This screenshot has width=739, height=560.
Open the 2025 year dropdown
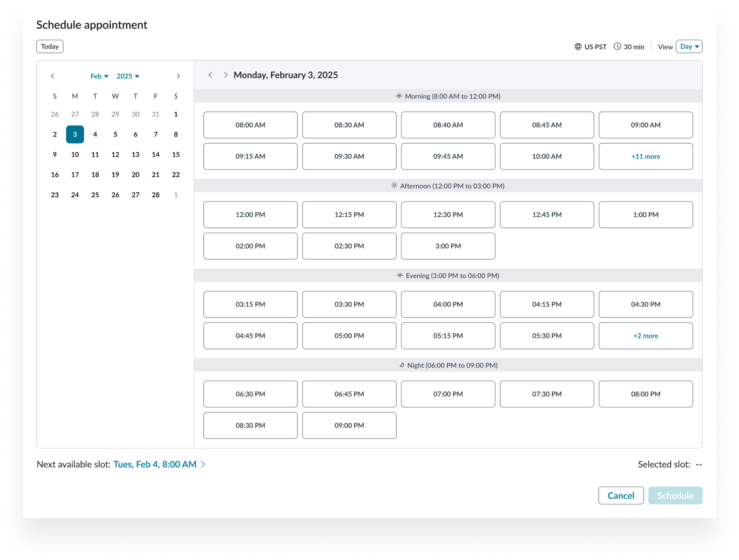(x=127, y=76)
